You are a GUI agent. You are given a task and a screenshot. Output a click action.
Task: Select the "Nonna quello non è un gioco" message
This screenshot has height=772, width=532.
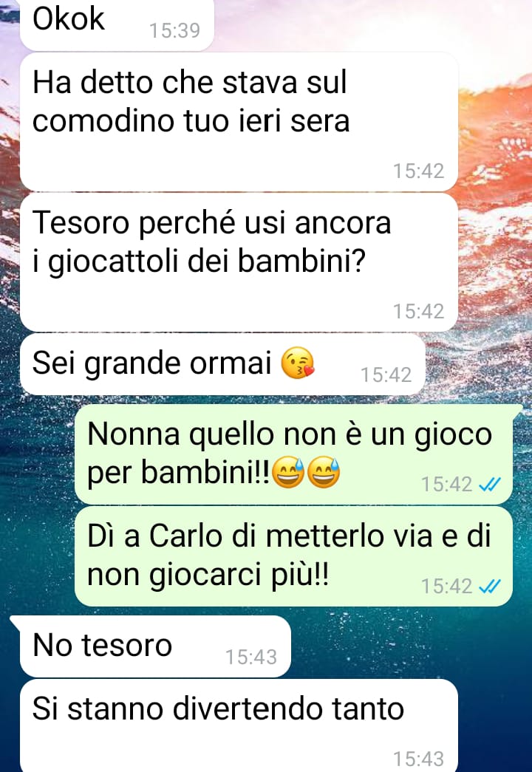click(x=293, y=454)
